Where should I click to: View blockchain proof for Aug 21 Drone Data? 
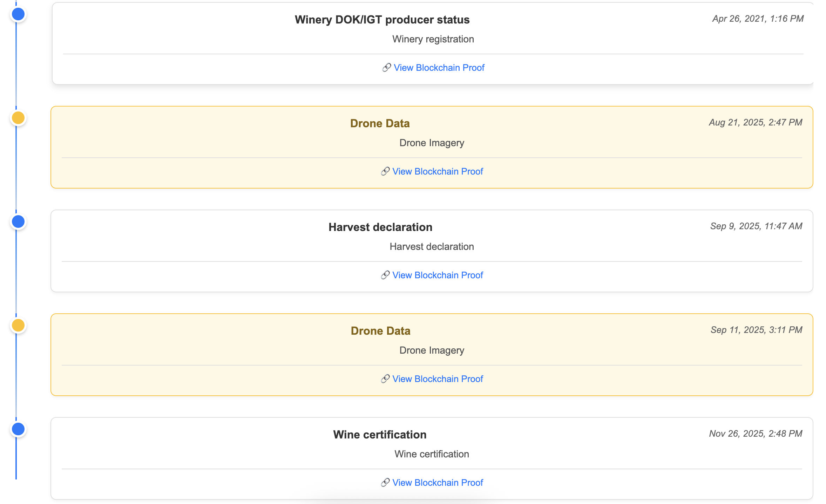tap(438, 171)
